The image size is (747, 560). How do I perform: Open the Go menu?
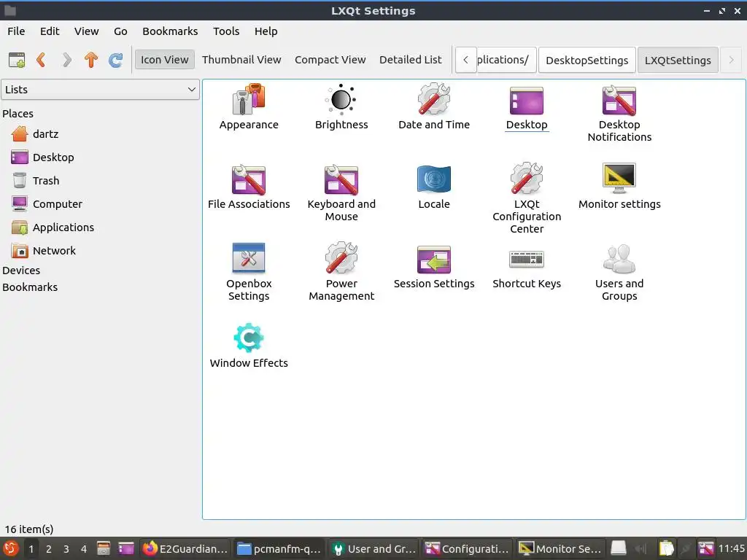point(120,31)
